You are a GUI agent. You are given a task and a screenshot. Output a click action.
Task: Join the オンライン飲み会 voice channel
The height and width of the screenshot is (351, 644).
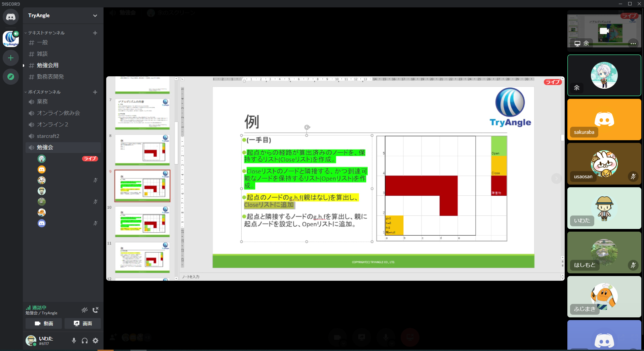point(58,113)
